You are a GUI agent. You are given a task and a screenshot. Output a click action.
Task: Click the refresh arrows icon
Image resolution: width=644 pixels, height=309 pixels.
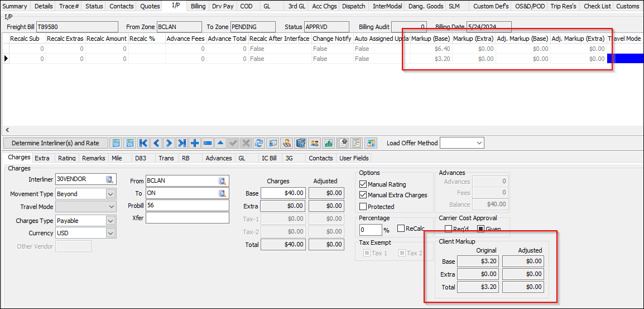(259, 143)
